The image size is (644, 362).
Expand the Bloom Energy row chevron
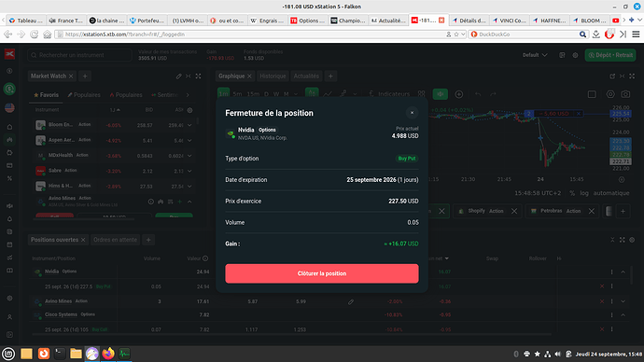tap(189, 125)
